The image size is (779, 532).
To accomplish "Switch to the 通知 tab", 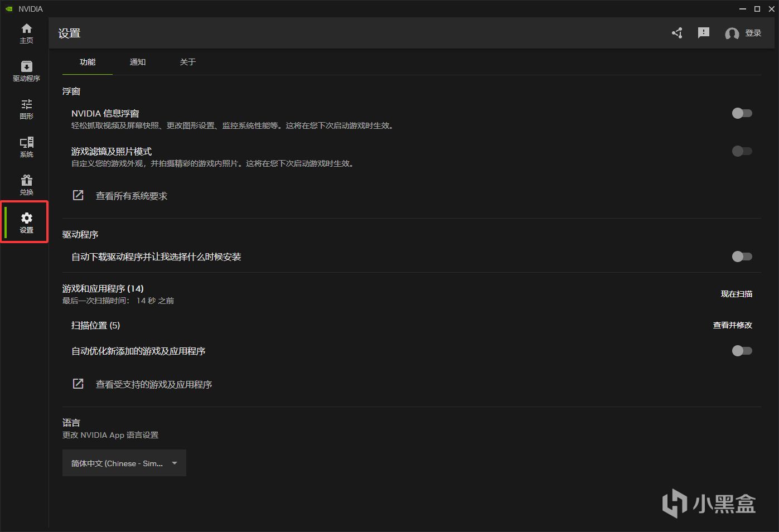I will click(138, 62).
